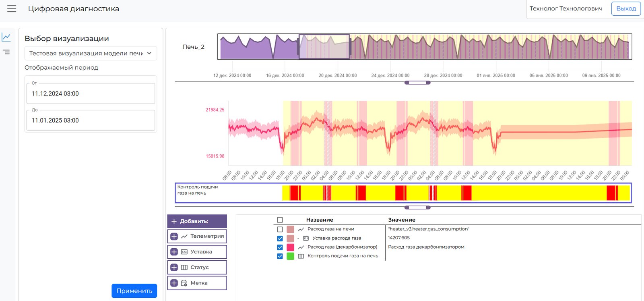This screenshot has height=301, width=644.
Task: Collapse the Уставка расхода газа sub-row dash
Action: coord(298,238)
